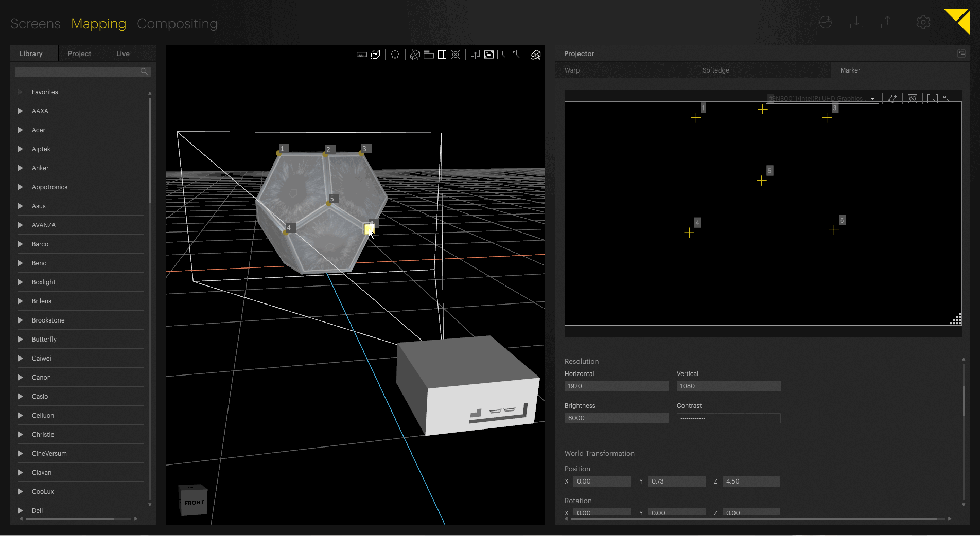Screen dimensions: 980x536
Task: Expand the Favorites group
Action: point(21,92)
